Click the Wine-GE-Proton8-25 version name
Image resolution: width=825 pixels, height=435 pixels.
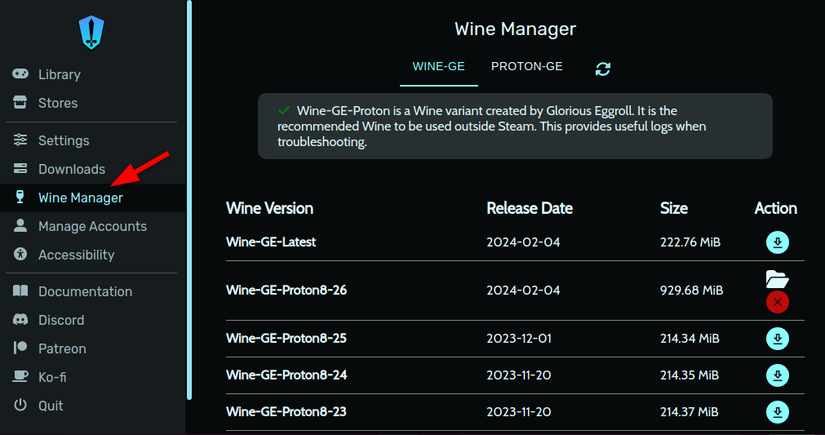click(286, 338)
